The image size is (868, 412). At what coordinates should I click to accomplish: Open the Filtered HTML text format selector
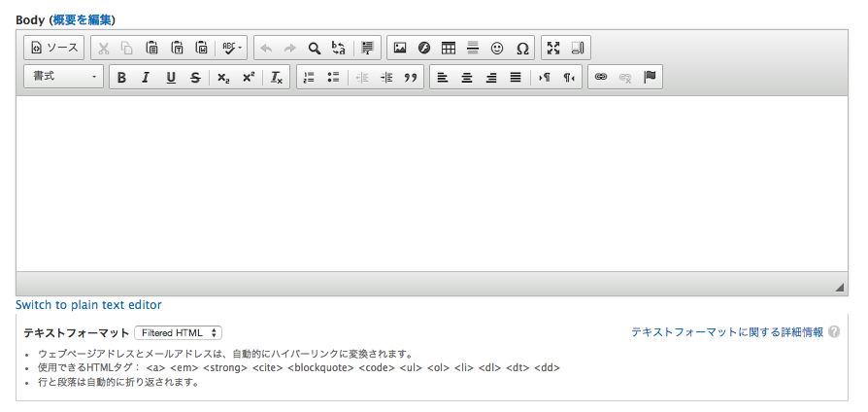[x=179, y=332]
